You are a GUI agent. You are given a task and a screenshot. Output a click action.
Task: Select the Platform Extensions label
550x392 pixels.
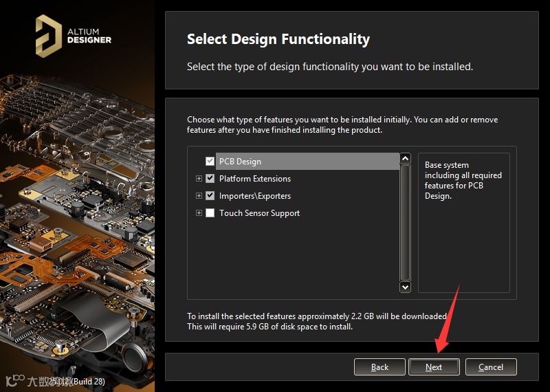coord(255,179)
